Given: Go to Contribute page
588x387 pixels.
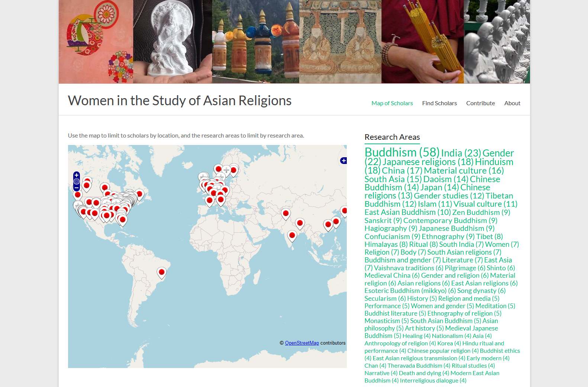Looking at the screenshot, I should point(481,103).
